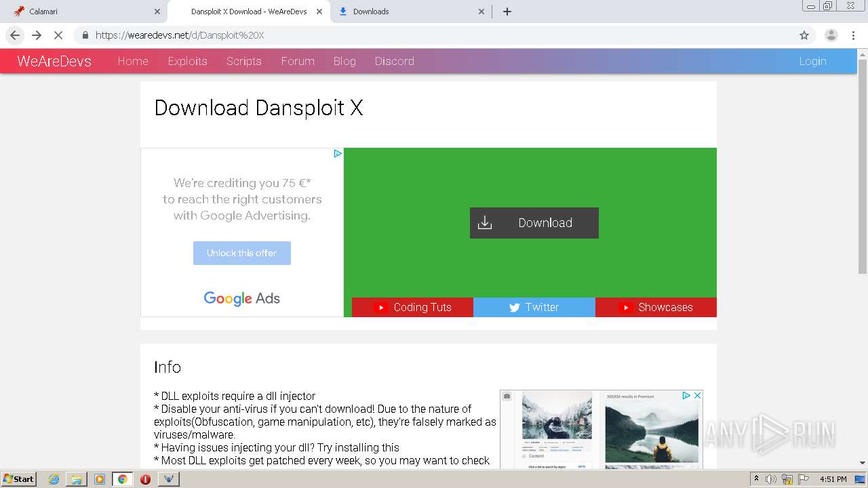Show hidden tray icons arrow

(x=757, y=479)
